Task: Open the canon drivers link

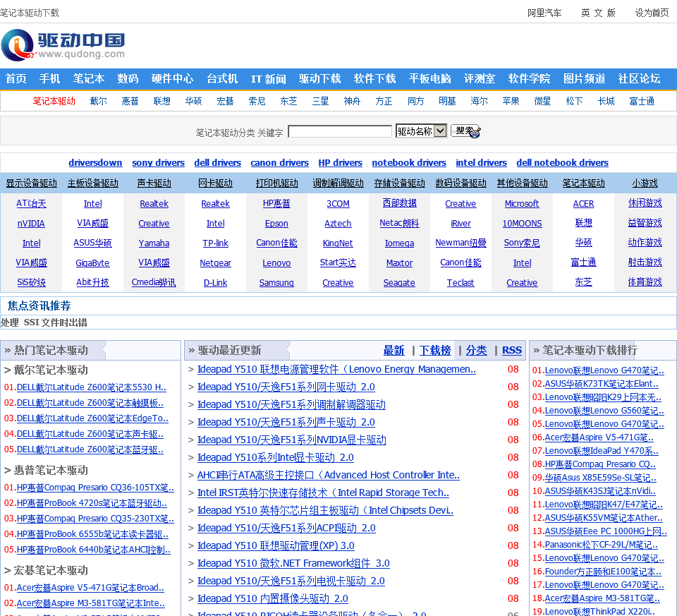Action: click(x=280, y=163)
